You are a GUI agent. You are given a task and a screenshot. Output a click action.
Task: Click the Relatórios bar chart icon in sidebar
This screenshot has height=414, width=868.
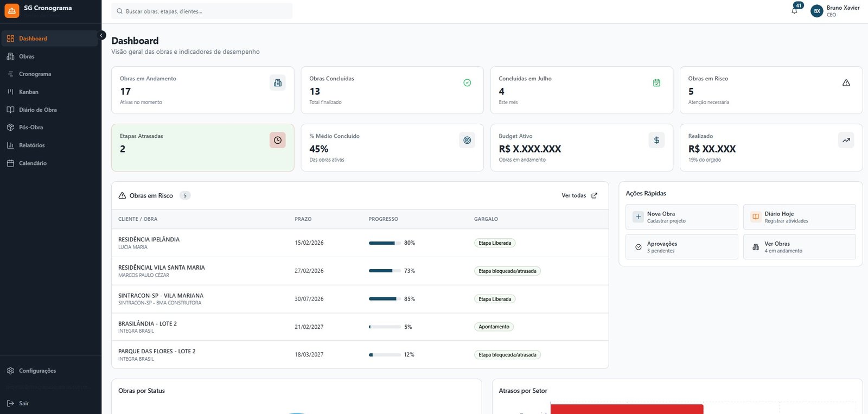tap(10, 145)
